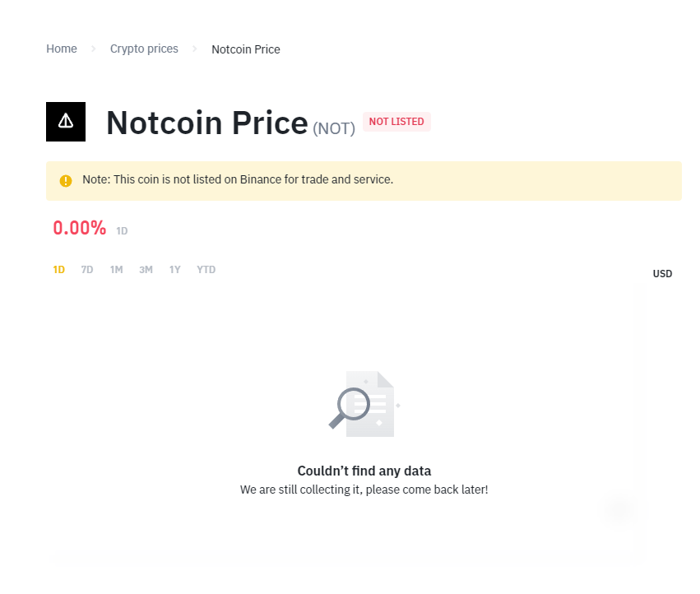Show the 3M chart range
Viewport: 700px width, 594px height.
pos(146,270)
